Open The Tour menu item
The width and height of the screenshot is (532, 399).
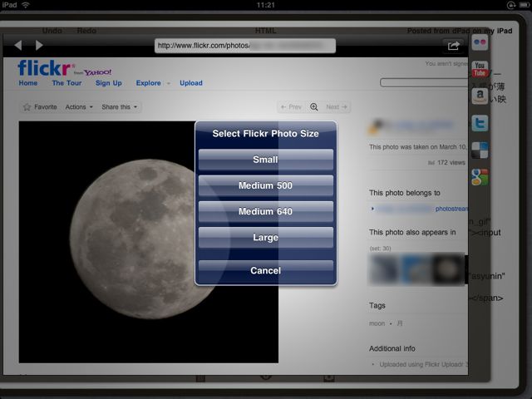pos(66,83)
